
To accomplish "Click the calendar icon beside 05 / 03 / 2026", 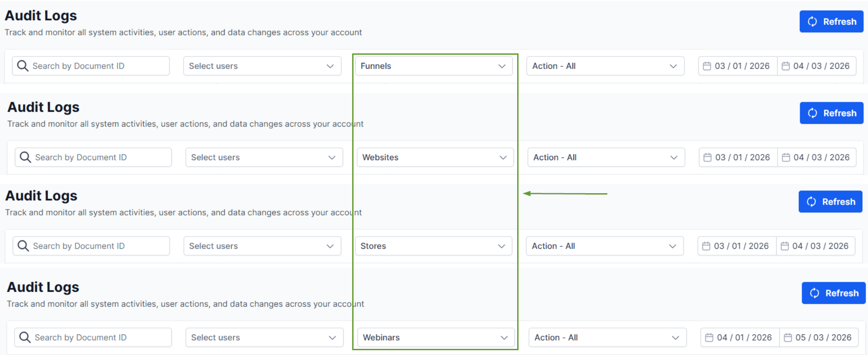I will [788, 338].
